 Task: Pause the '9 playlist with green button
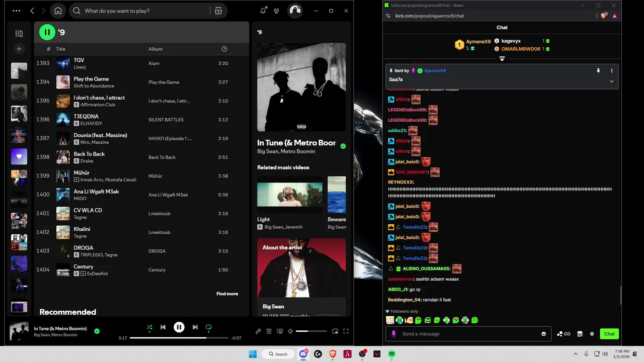47,32
